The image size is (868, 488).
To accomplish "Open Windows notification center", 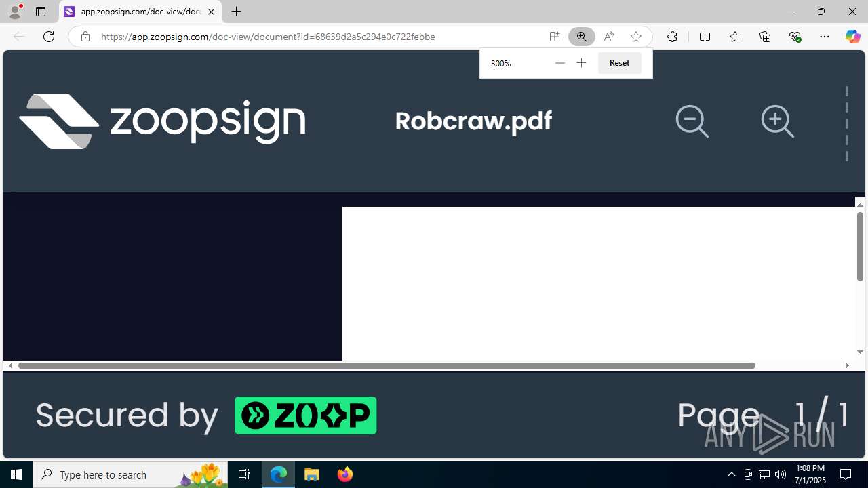I will pos(846,474).
